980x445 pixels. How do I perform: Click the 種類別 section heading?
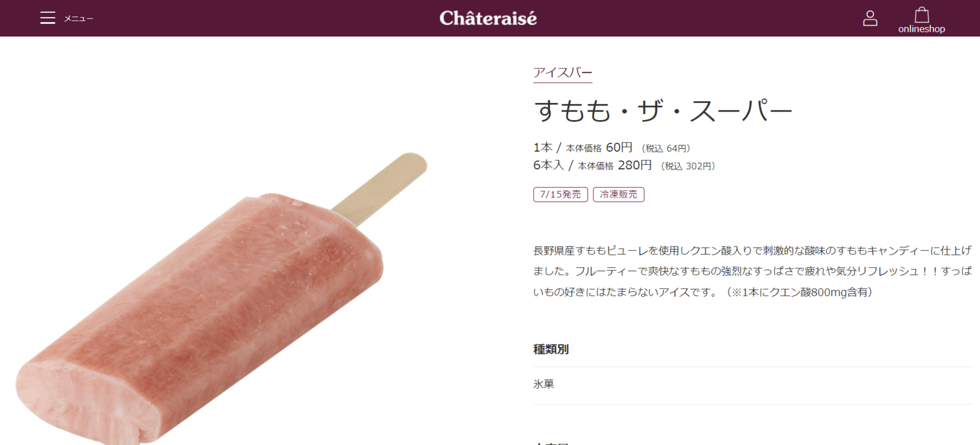coord(551,349)
